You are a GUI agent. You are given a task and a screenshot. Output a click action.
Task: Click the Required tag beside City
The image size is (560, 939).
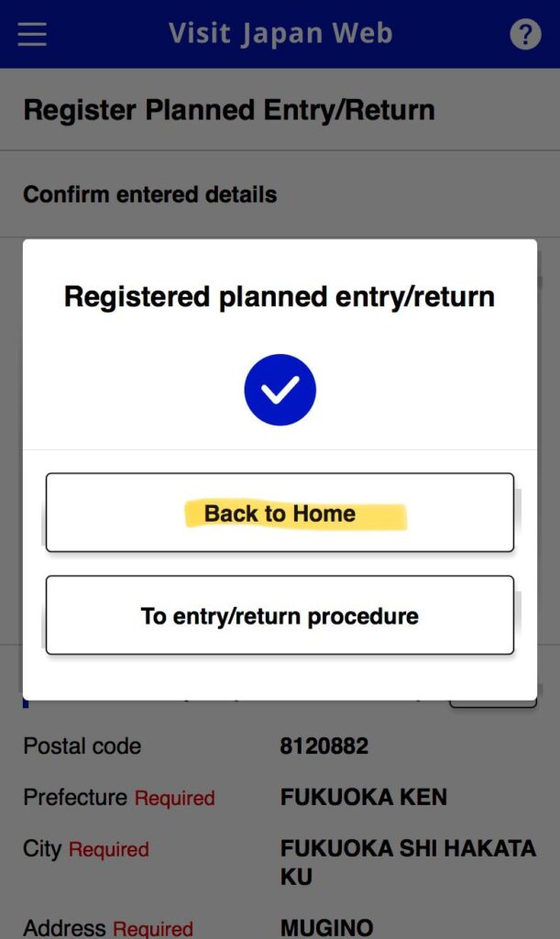(108, 850)
